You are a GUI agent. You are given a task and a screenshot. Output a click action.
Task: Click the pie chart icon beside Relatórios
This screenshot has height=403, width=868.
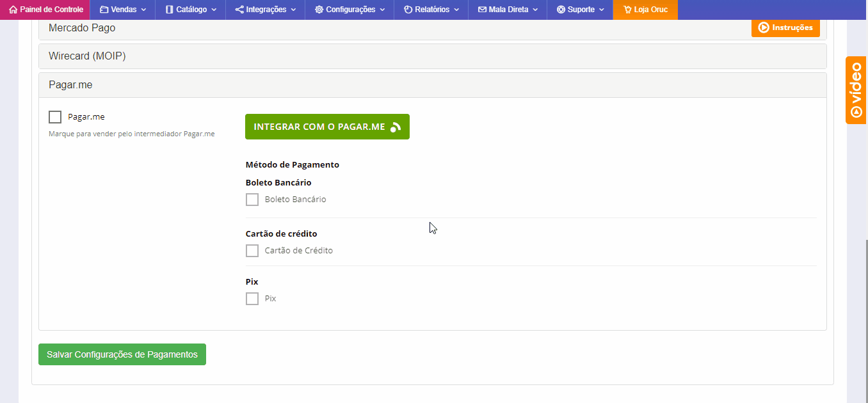pyautogui.click(x=408, y=10)
